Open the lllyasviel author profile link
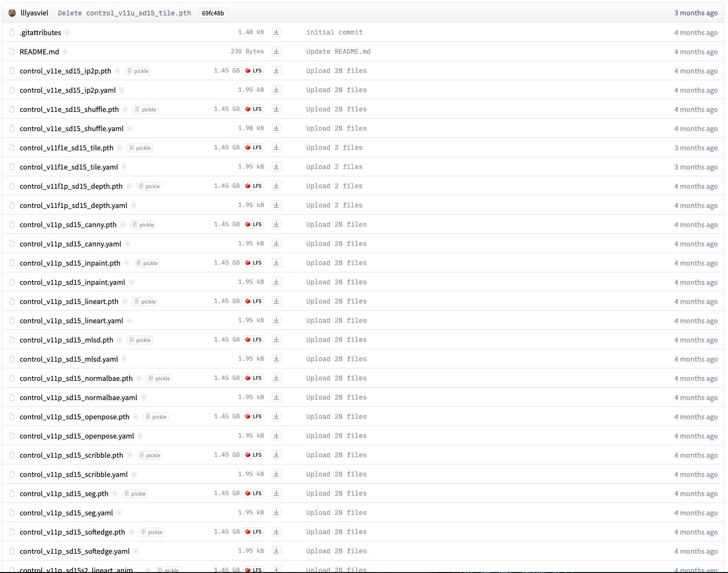The height and width of the screenshot is (573, 728). click(x=35, y=13)
